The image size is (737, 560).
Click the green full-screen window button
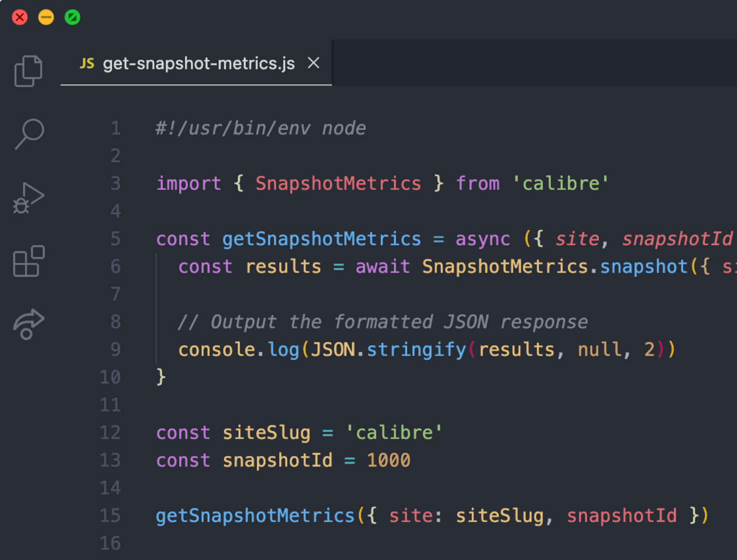point(72,18)
